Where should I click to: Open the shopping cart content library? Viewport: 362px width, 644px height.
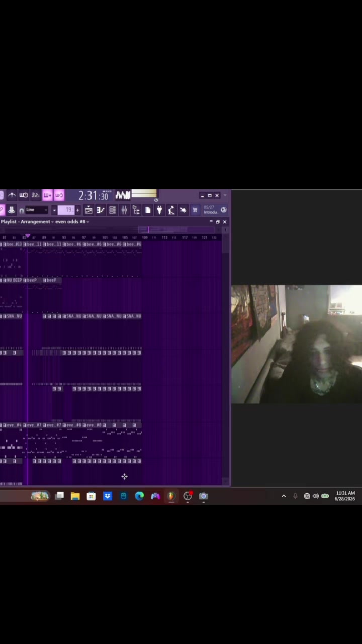click(195, 210)
